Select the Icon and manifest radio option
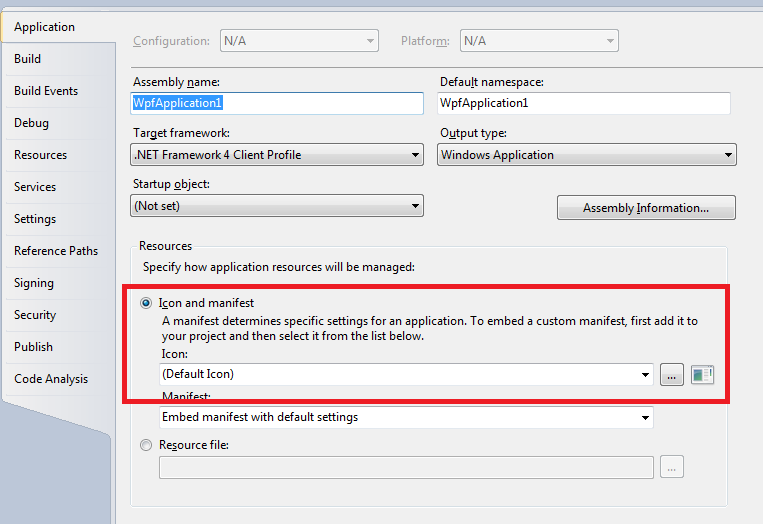The image size is (763, 524). coord(146,303)
